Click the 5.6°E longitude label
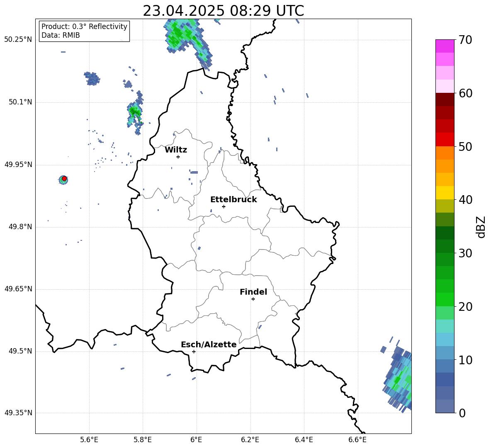This screenshot has width=491, height=448. 89,440
